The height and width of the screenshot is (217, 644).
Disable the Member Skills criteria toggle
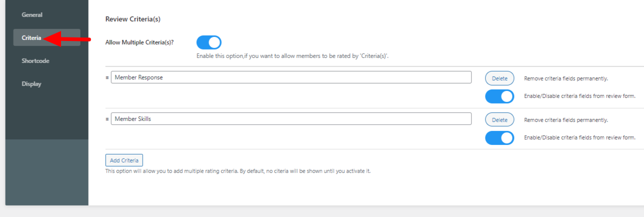[499, 138]
